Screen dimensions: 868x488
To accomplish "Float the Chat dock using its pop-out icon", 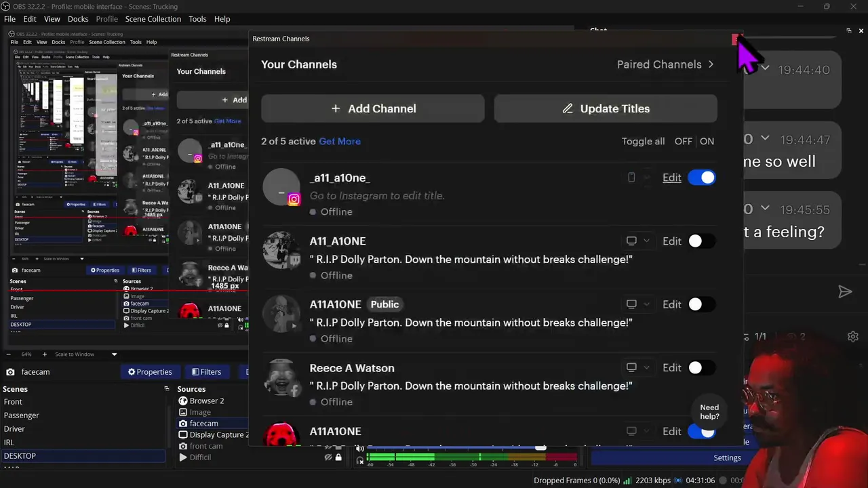I will pos(849,30).
